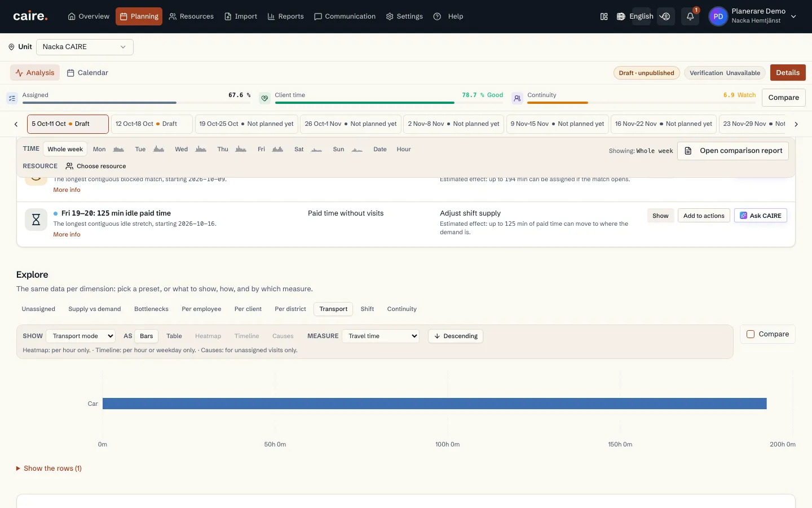Image resolution: width=812 pixels, height=508 pixels.
Task: Click the Assigned checklist icon
Action: [12, 98]
